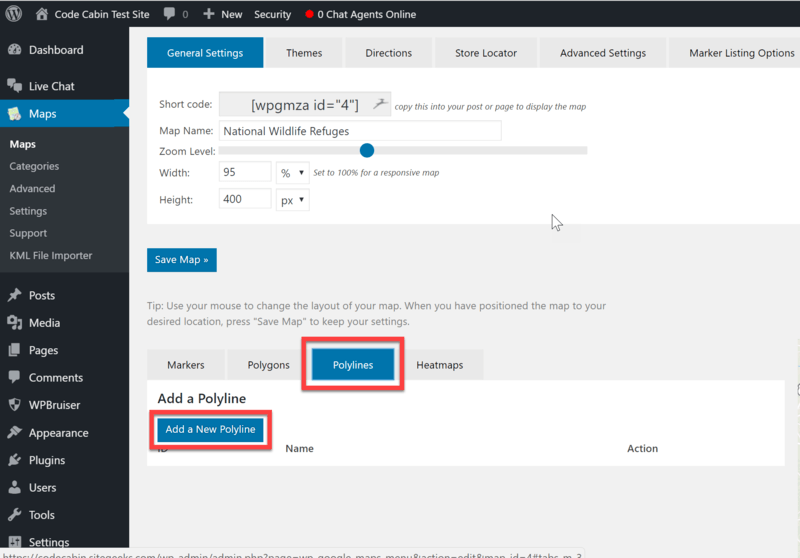Click the Dashboard gauge icon
This screenshot has height=558, width=800.
pyautogui.click(x=15, y=49)
